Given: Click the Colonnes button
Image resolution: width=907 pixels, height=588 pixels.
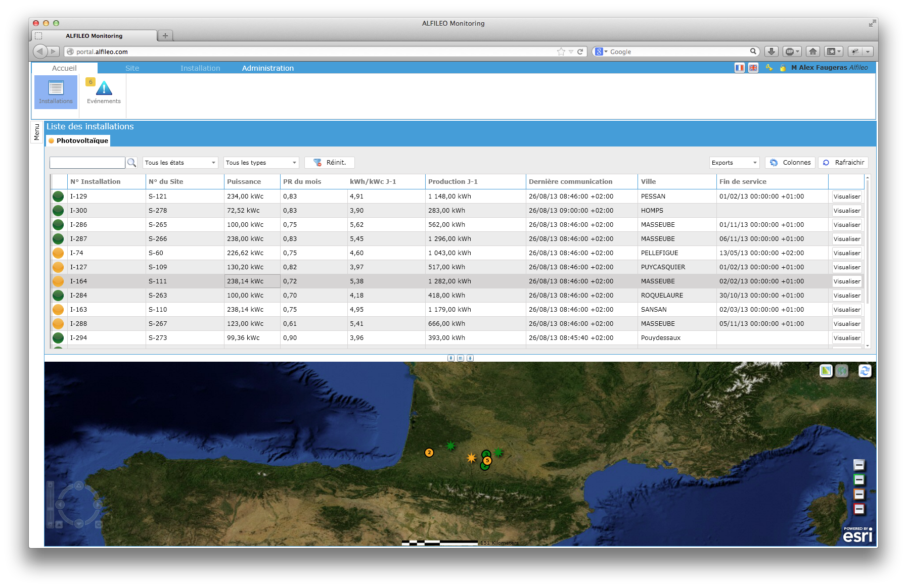Looking at the screenshot, I should point(790,163).
